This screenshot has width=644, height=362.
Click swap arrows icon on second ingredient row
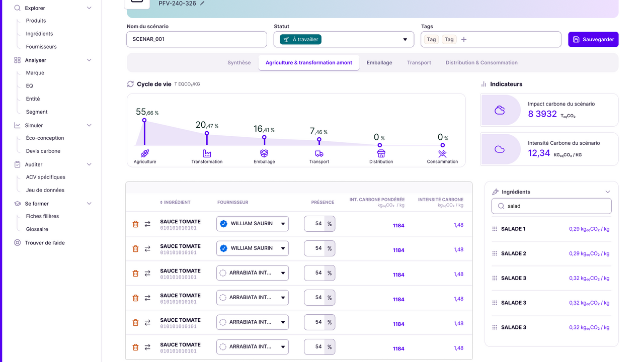(147, 249)
